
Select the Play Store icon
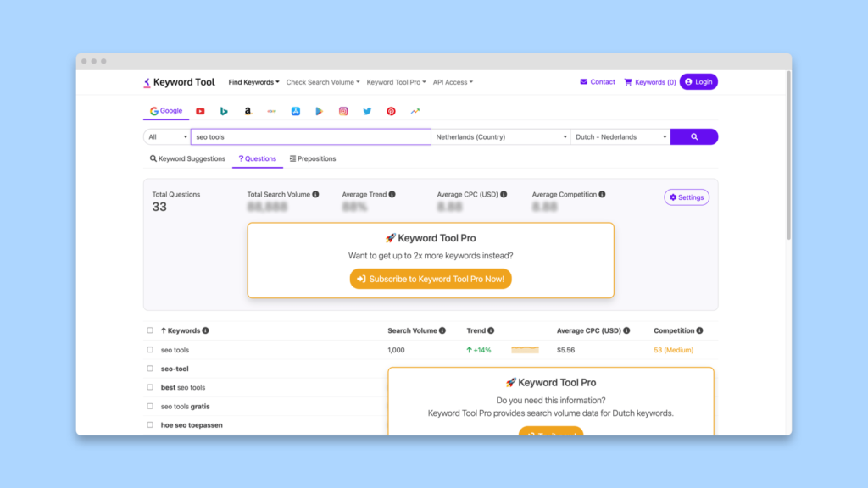[320, 111]
